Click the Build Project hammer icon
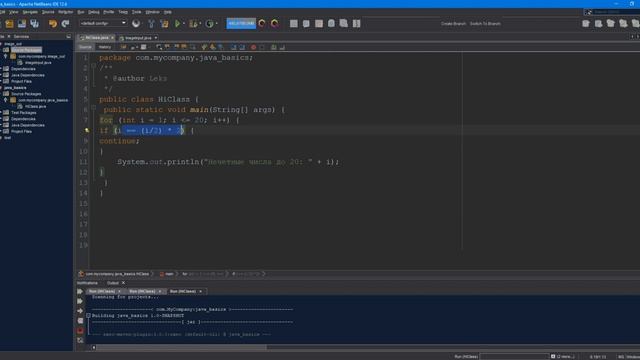Viewport: 640px width, 360px height. [151, 24]
